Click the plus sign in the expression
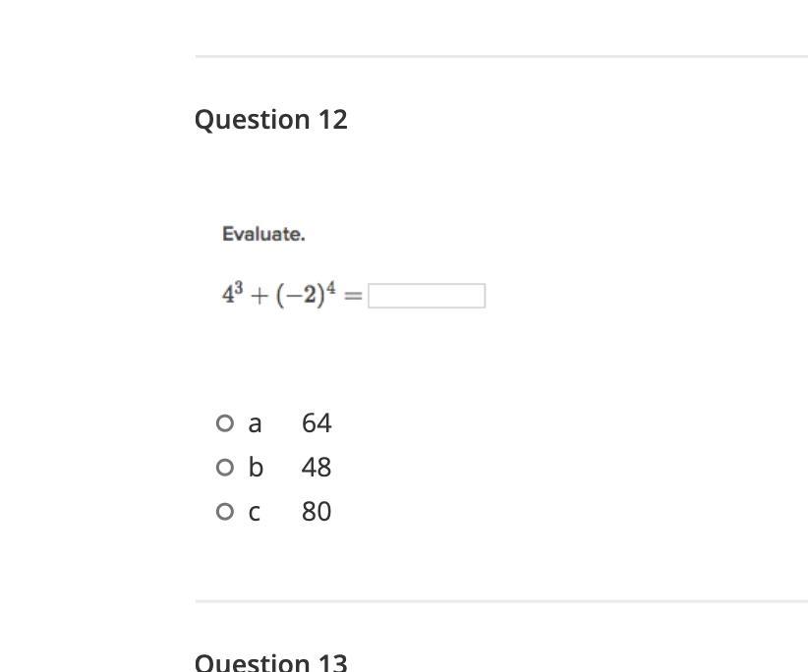Image resolution: width=808 pixels, height=672 pixels. pos(260,296)
